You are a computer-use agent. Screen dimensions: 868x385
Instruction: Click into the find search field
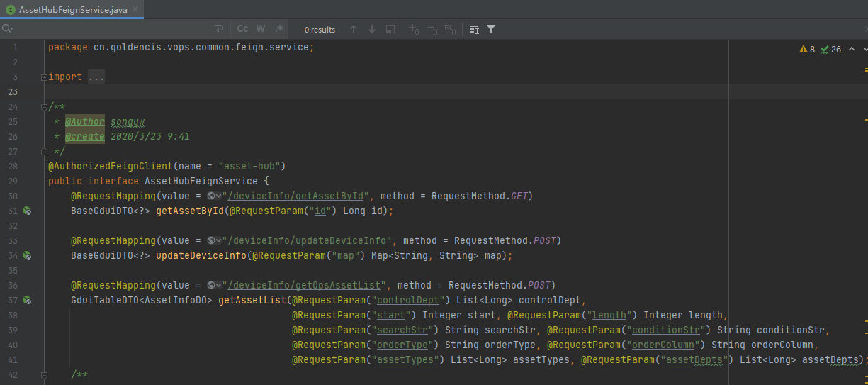[113, 29]
